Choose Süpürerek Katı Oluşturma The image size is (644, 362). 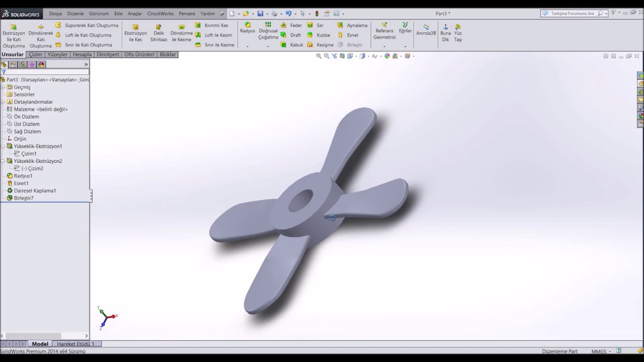(x=87, y=25)
